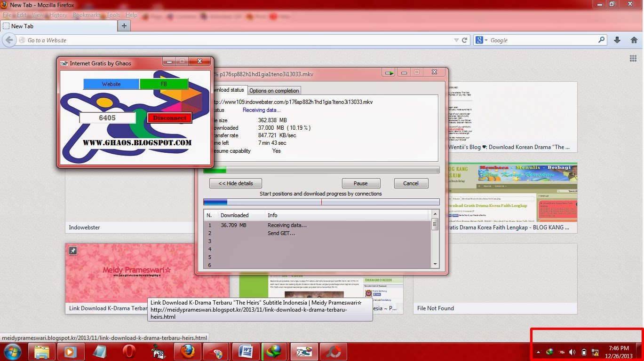Pause the current download
This screenshot has height=361, width=644.
(361, 183)
